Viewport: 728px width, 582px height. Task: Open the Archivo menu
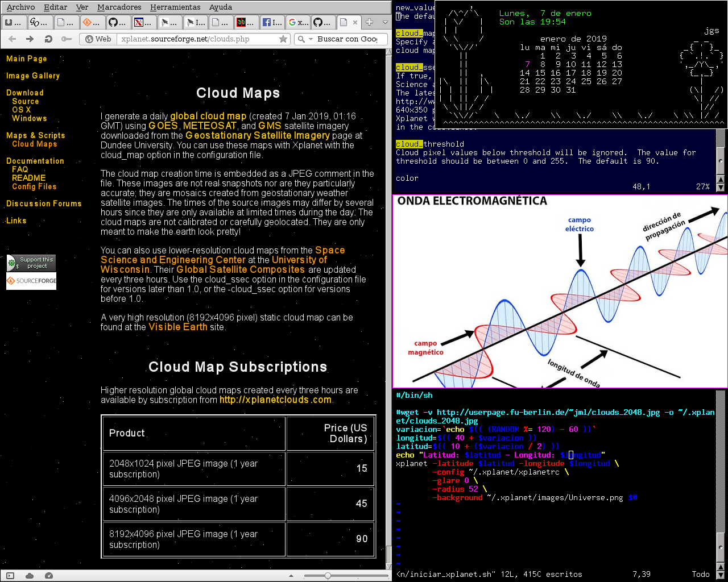click(x=20, y=7)
